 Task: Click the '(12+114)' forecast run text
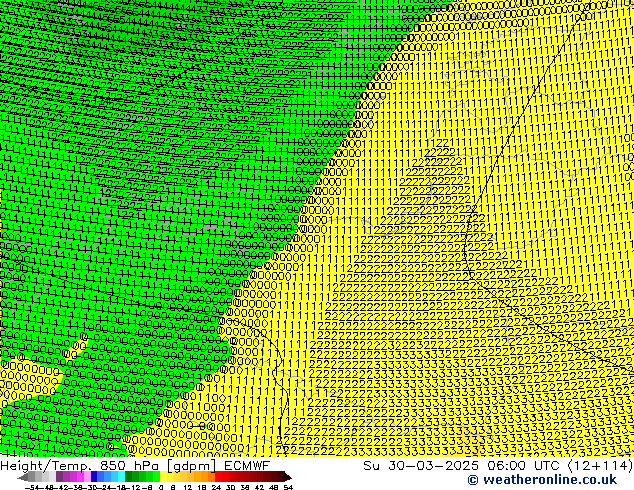pyautogui.click(x=600, y=466)
